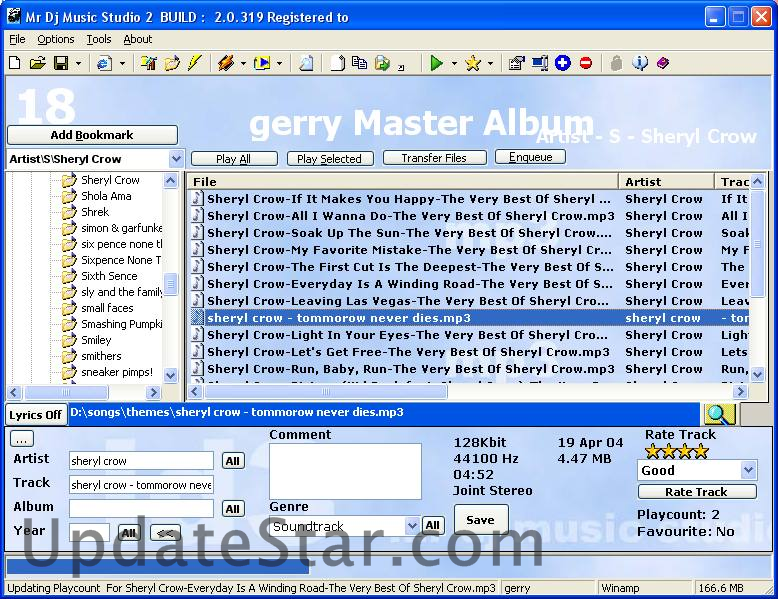Open a file using the open-folder toolbar icon

click(x=38, y=63)
